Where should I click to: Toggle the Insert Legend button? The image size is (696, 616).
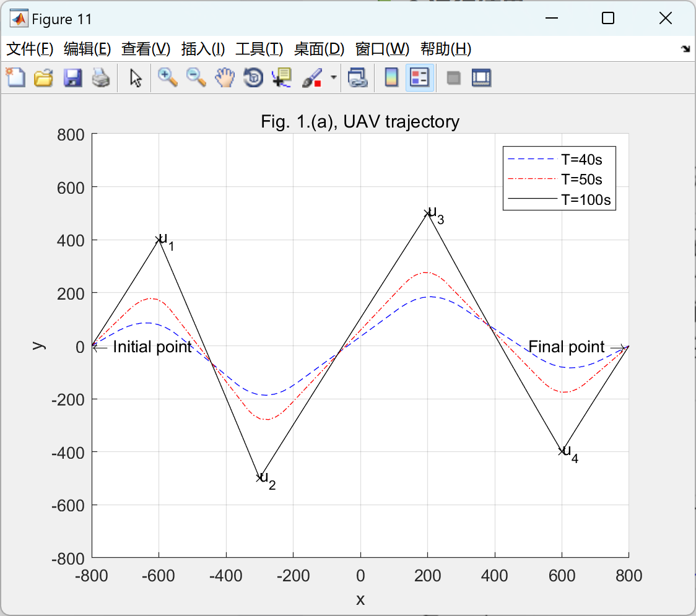(x=419, y=77)
